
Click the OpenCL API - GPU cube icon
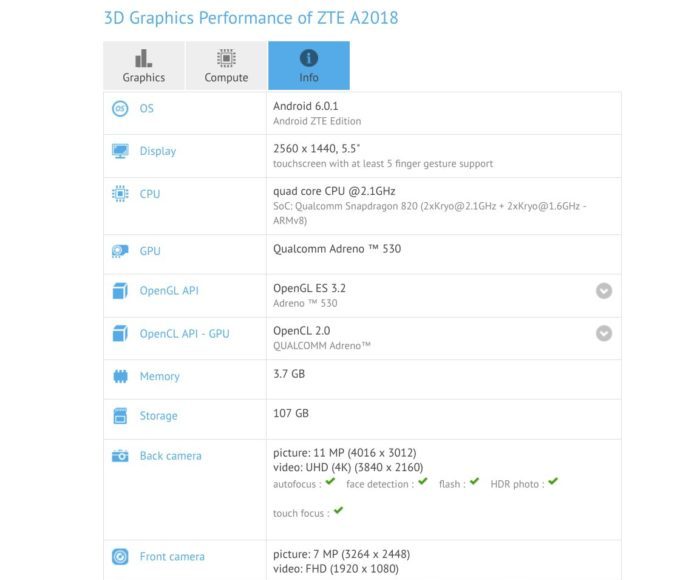[x=120, y=334]
